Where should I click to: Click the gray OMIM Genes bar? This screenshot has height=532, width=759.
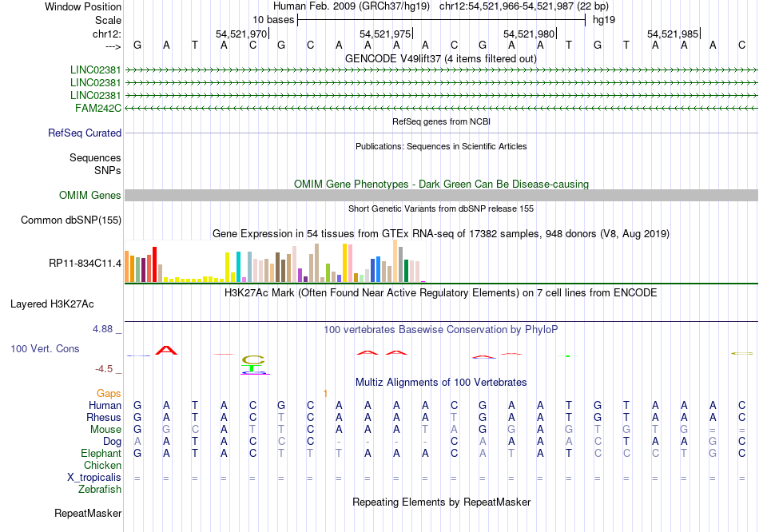tap(442, 195)
